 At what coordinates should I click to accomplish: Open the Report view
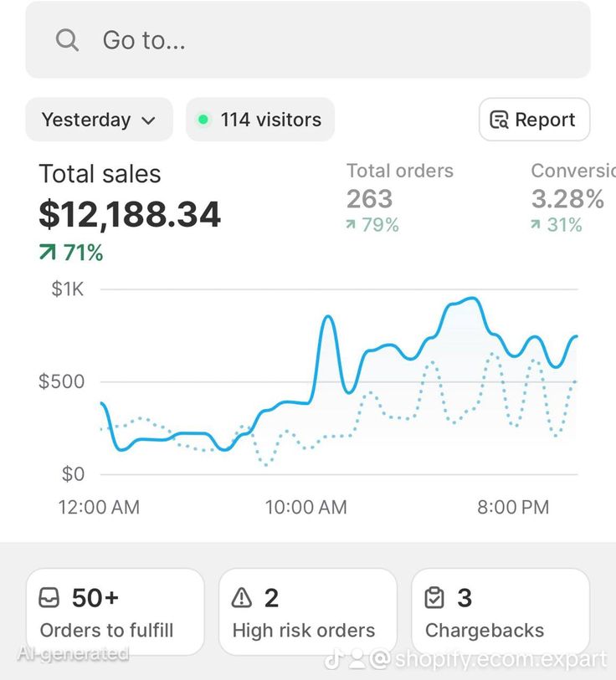(534, 120)
